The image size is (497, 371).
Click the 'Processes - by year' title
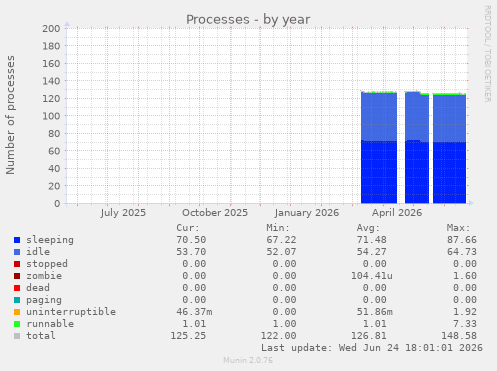pos(248,20)
